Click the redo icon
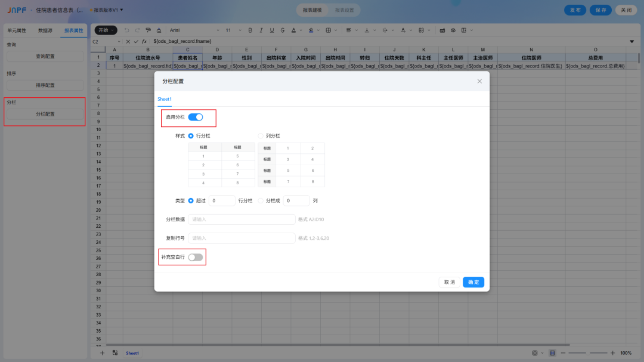 click(138, 30)
